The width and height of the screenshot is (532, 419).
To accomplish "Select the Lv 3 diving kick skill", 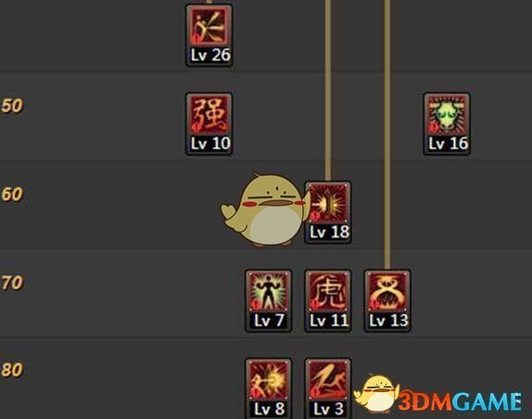I will pyautogui.click(x=328, y=388).
